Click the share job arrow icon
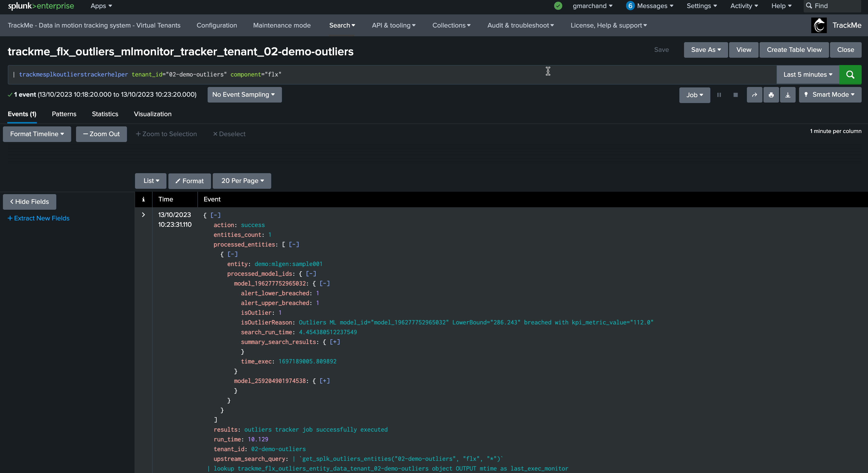 [754, 95]
